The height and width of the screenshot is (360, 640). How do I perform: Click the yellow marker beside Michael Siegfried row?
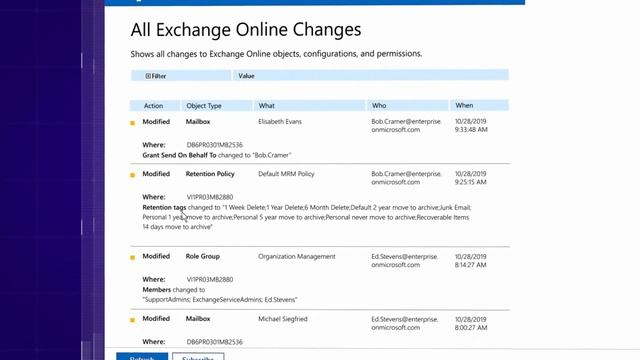(132, 320)
